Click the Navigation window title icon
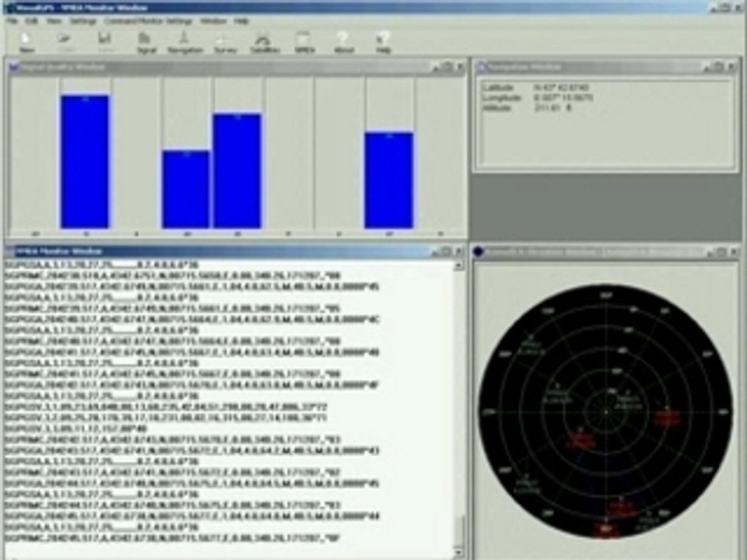 click(481, 67)
